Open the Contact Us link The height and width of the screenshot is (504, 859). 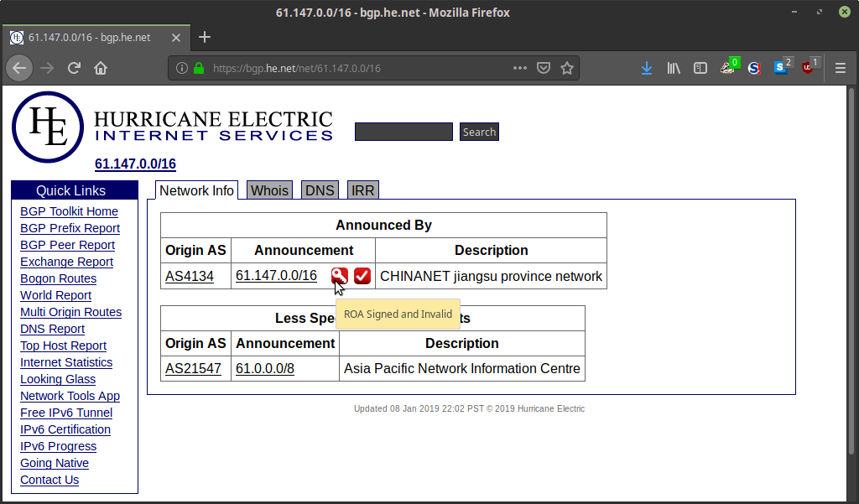[x=49, y=480]
